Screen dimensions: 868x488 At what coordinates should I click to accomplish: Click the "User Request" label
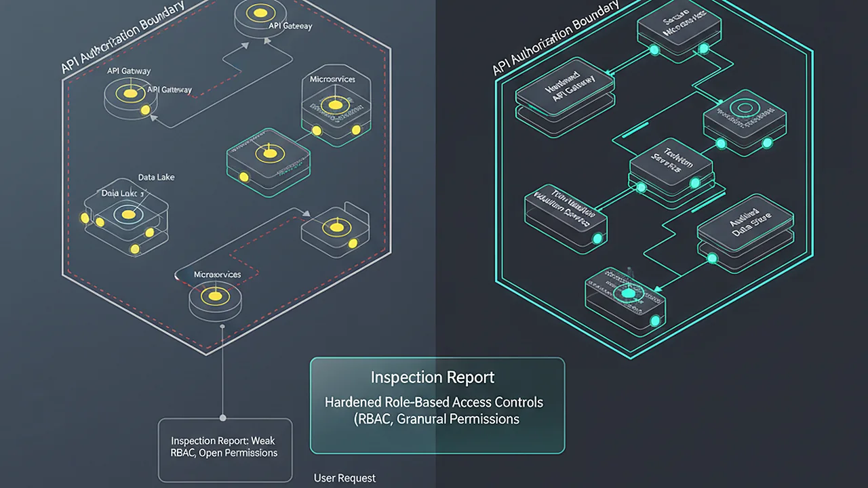(344, 478)
